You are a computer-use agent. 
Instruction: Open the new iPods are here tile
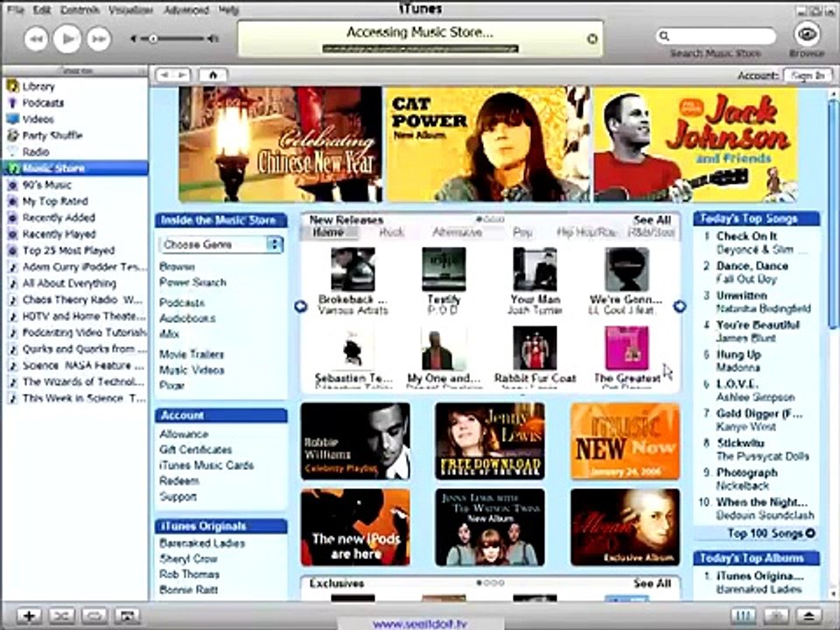click(356, 527)
